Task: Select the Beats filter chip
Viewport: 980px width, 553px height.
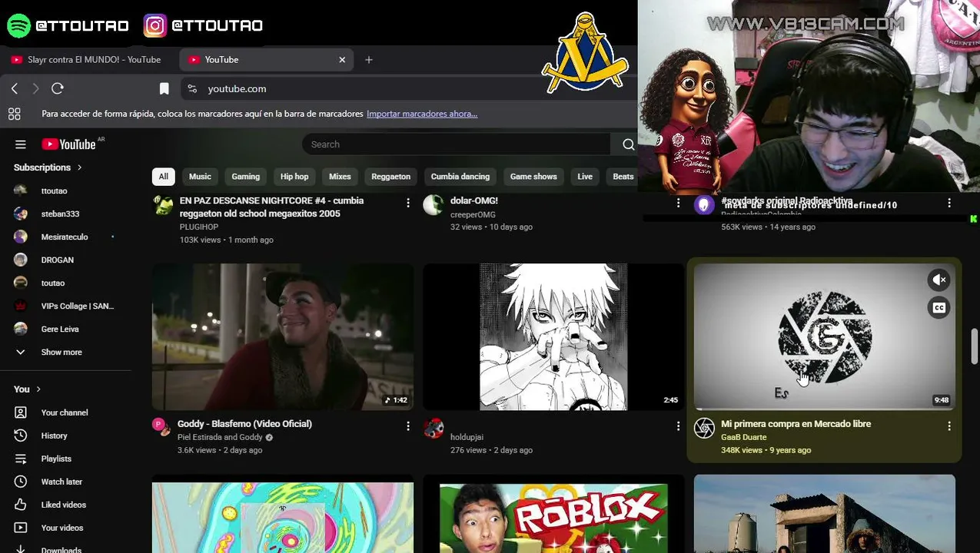Action: (623, 177)
